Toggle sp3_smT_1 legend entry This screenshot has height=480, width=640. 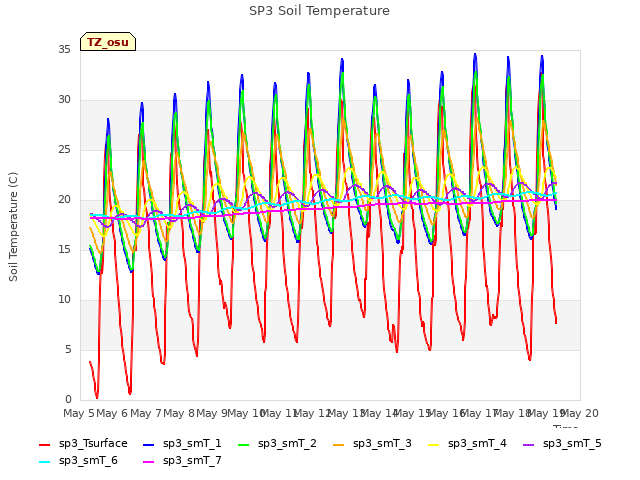click(182, 443)
